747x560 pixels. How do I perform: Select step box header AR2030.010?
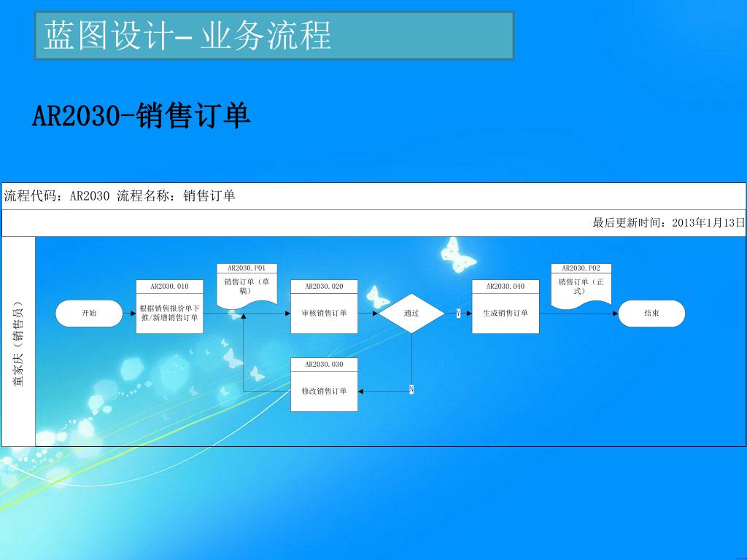169,286
